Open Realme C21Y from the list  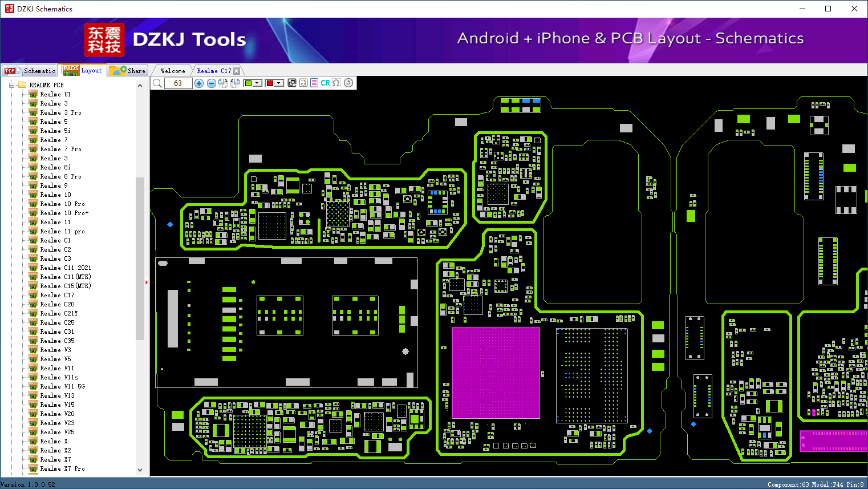coord(59,313)
